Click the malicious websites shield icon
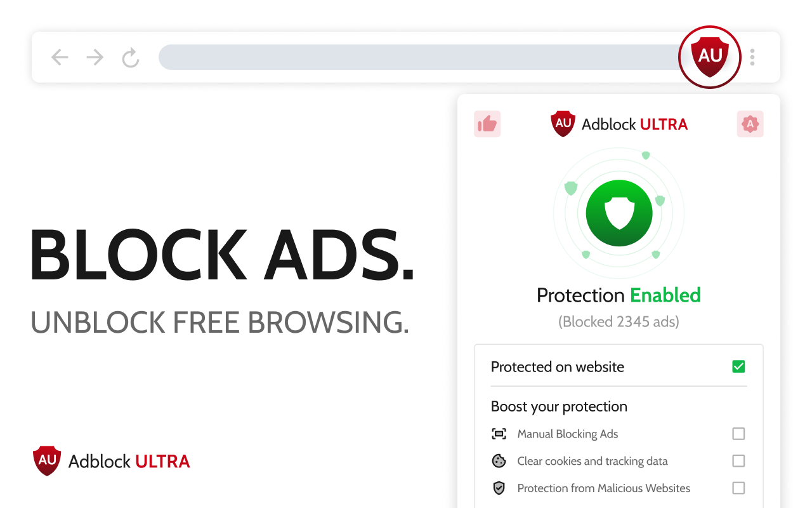The height and width of the screenshot is (508, 812). tap(499, 488)
